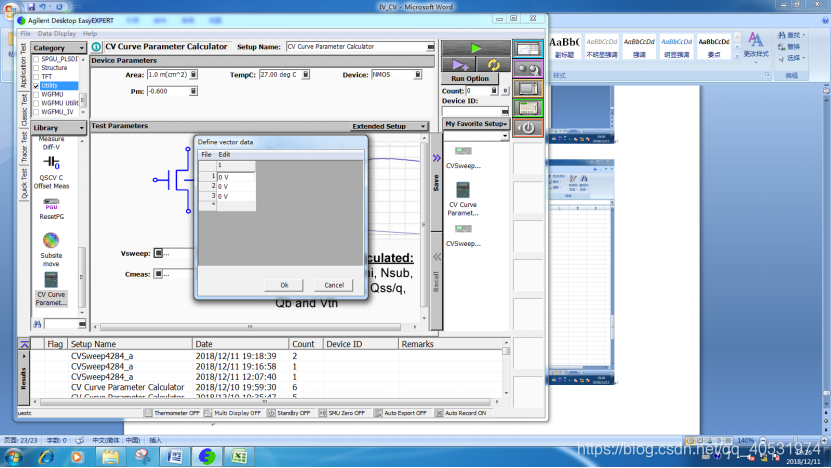Show info for CV Curve Parameter Calculator
Viewport: 831px width, 468px height.
(x=96, y=47)
